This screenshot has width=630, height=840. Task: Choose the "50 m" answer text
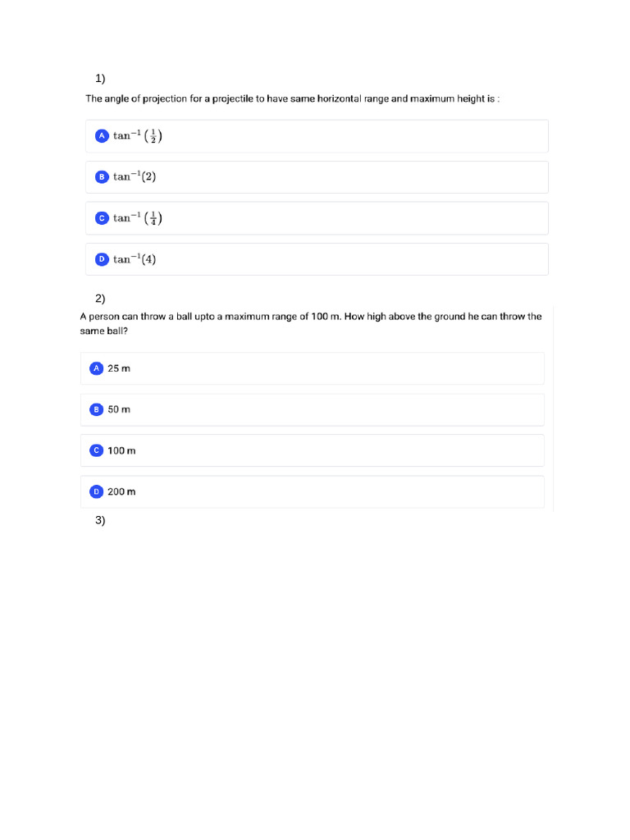click(x=119, y=409)
